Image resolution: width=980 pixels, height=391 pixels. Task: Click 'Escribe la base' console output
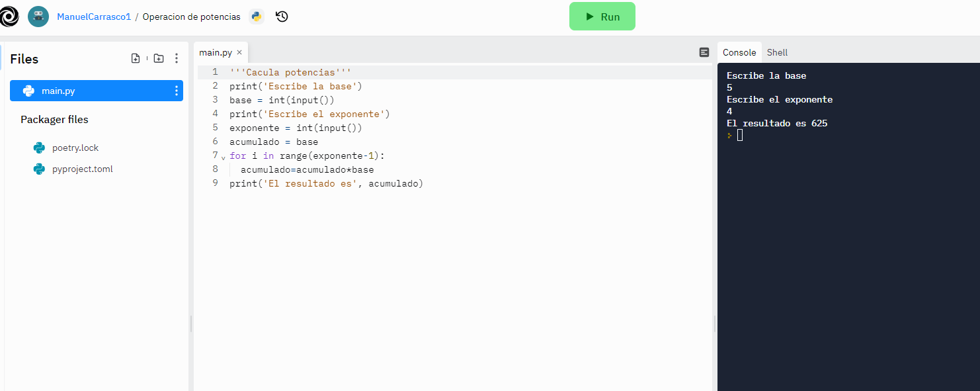point(766,75)
